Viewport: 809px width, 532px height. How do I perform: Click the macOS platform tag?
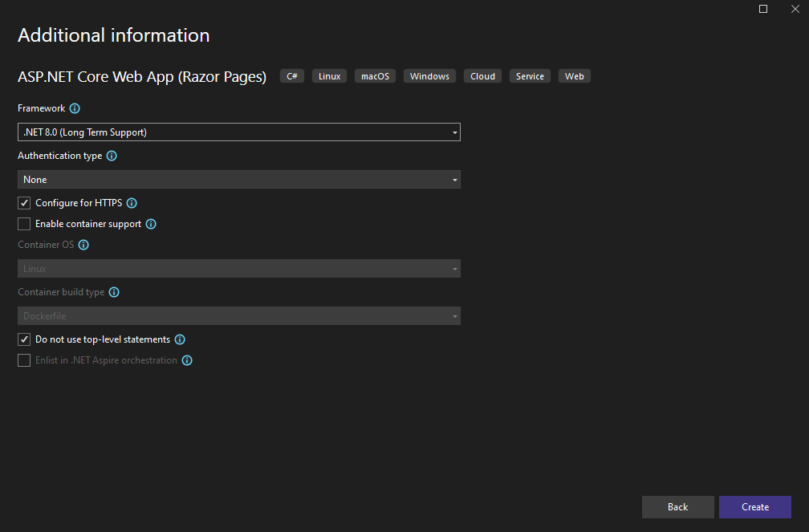[x=375, y=76]
